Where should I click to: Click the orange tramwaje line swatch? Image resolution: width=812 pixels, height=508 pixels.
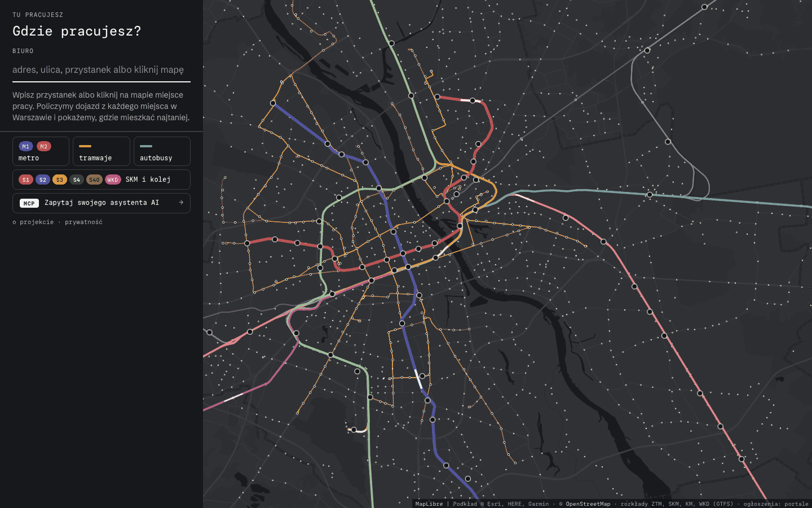coord(85,146)
